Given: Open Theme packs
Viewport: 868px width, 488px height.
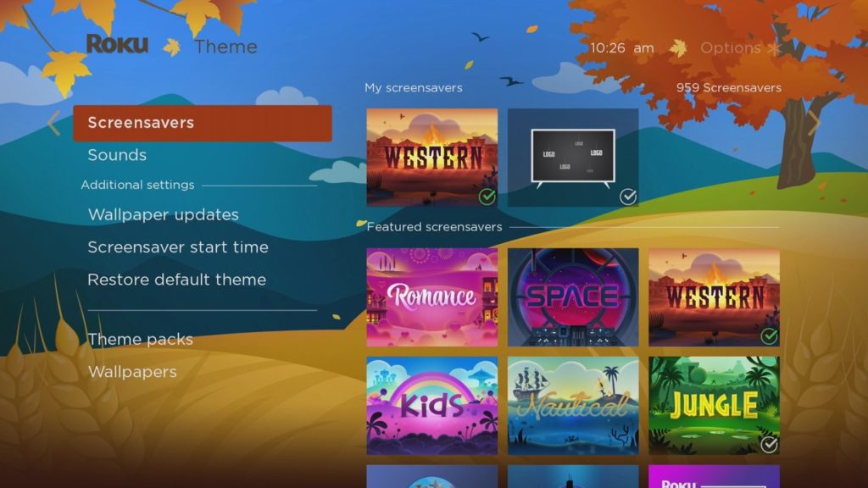Looking at the screenshot, I should pyautogui.click(x=140, y=339).
